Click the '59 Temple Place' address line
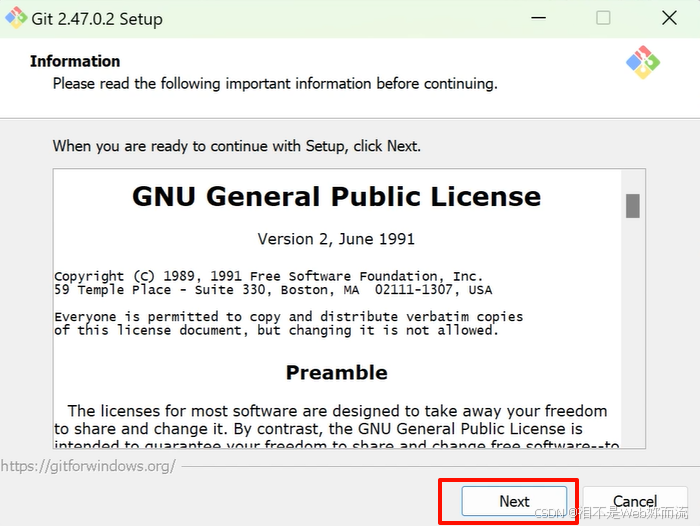This screenshot has width=700, height=526. (x=273, y=290)
